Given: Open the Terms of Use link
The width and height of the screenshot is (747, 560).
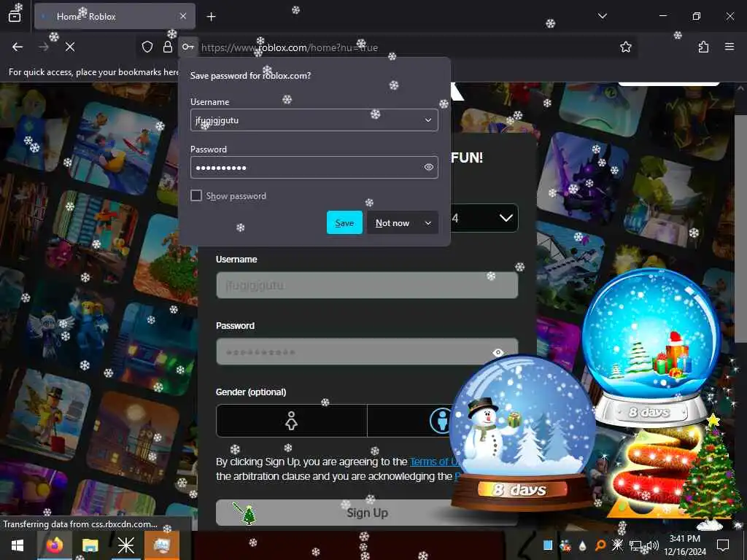Looking at the screenshot, I should tap(433, 462).
